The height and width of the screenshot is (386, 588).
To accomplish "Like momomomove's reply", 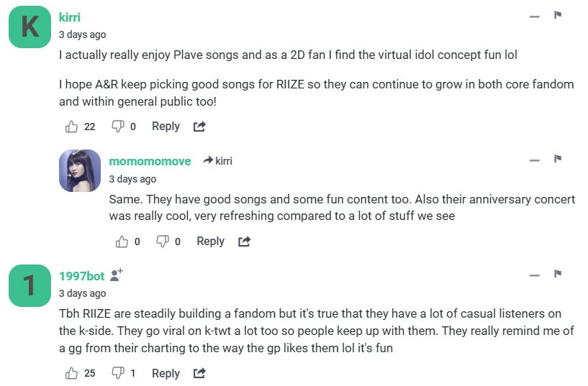I will pyautogui.click(x=122, y=242).
